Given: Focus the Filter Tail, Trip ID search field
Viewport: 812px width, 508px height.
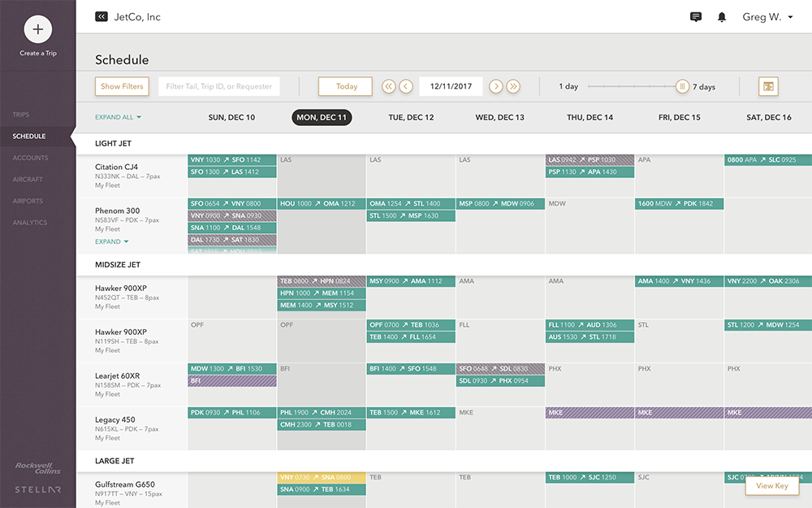Looking at the screenshot, I should tap(218, 86).
